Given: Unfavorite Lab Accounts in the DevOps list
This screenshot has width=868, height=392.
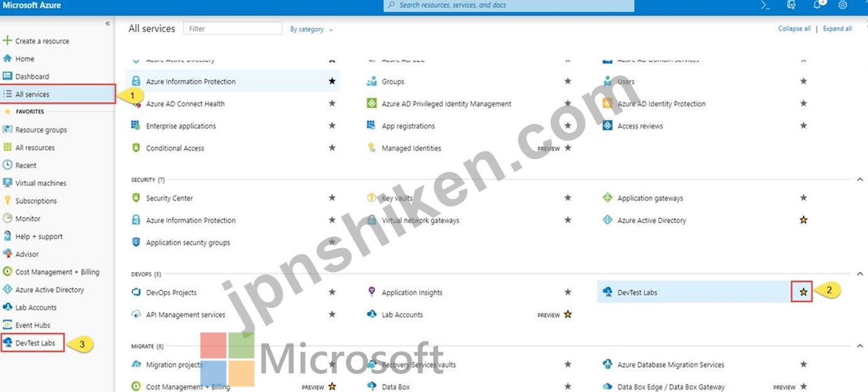Looking at the screenshot, I should (568, 315).
